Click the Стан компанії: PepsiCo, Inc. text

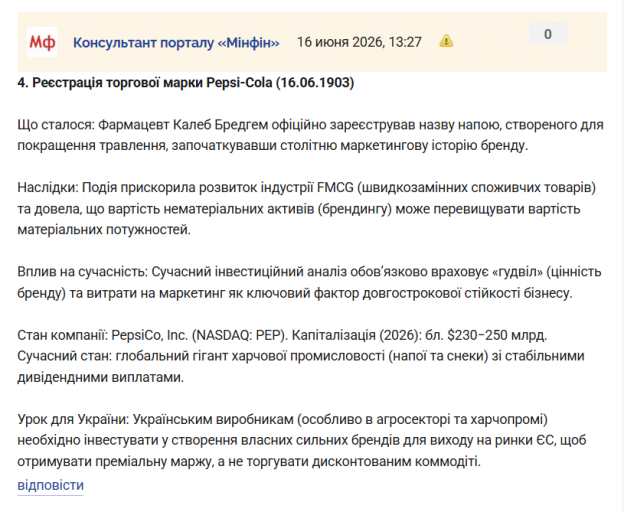click(x=300, y=356)
